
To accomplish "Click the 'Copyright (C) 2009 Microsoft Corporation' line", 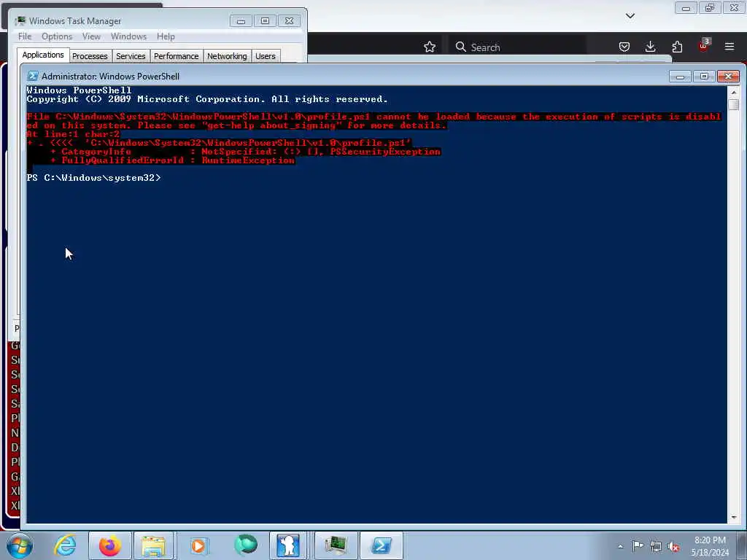I will tap(207, 99).
